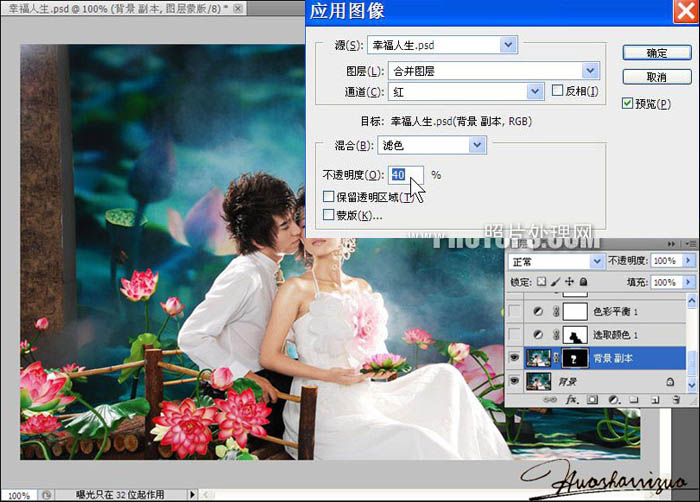Click the mask link icon on 选取颜色 1
This screenshot has width=700, height=502.
point(556,335)
